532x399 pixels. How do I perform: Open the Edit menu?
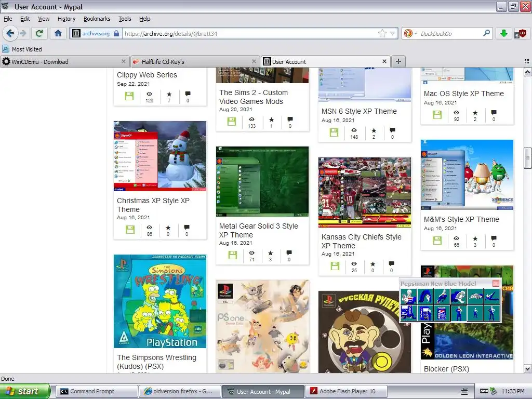25,19
